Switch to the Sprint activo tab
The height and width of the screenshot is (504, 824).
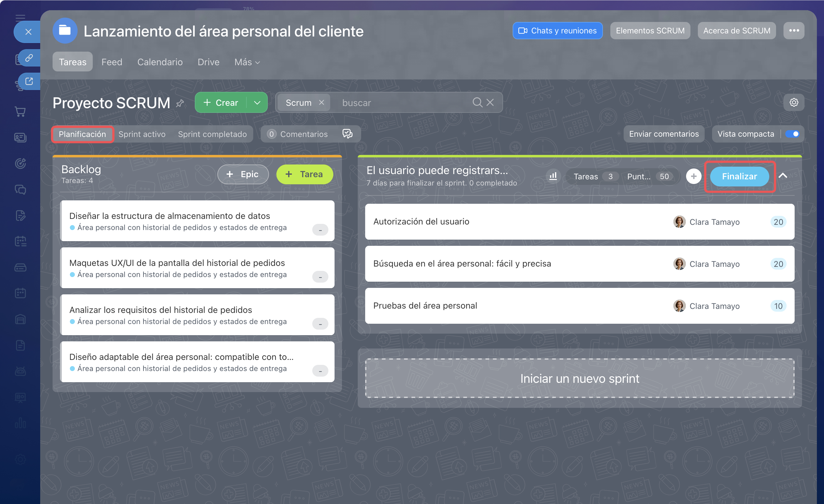142,134
